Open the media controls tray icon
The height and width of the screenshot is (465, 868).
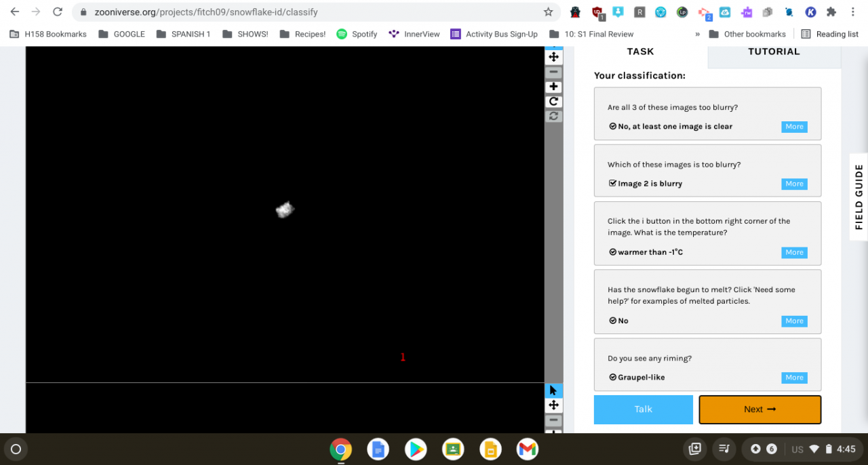pyautogui.click(x=724, y=449)
